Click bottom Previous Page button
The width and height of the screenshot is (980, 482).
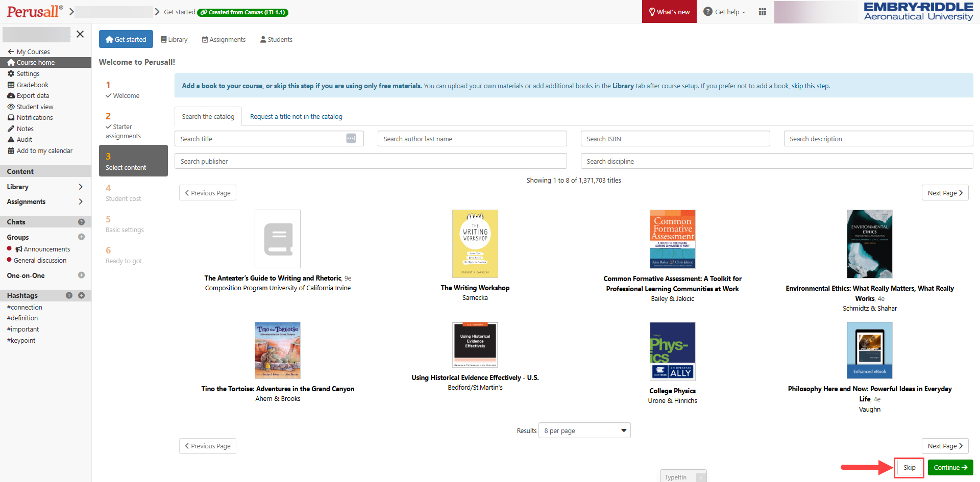coord(208,446)
